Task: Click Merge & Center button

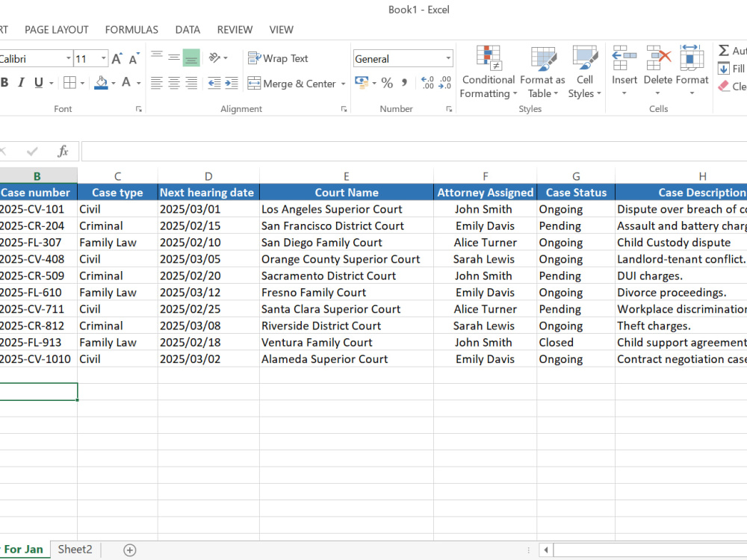Action: click(x=291, y=84)
